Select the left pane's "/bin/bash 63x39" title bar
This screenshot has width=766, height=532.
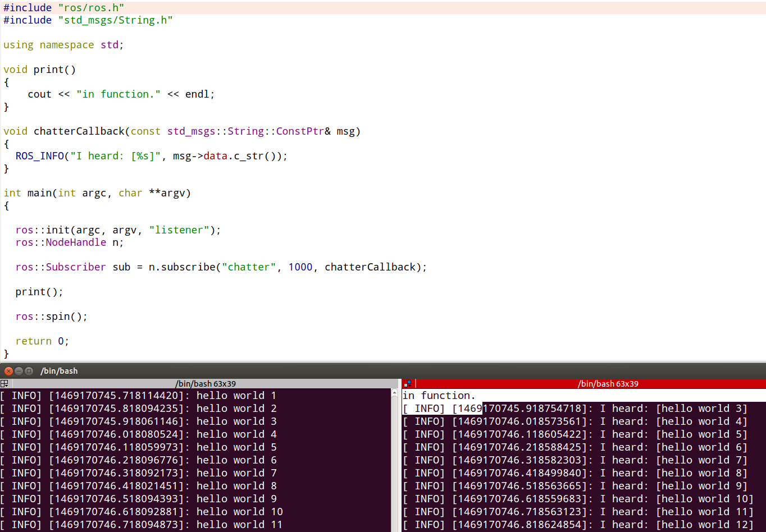coord(206,384)
